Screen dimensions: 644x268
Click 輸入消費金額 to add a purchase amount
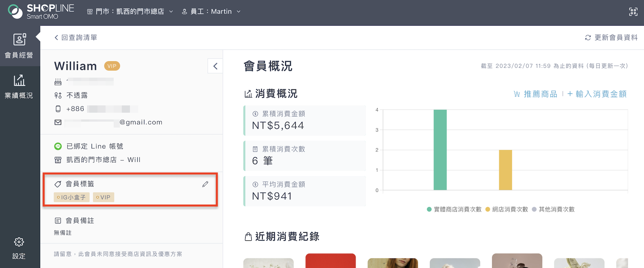point(597,94)
